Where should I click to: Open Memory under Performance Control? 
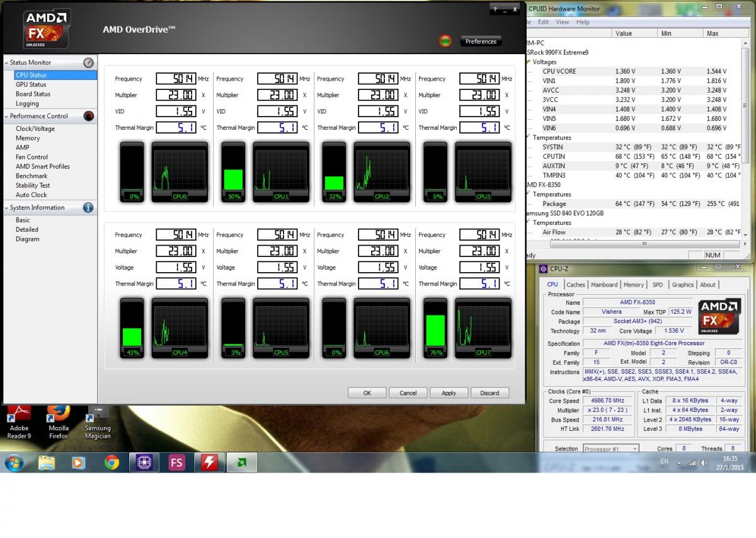tap(28, 138)
